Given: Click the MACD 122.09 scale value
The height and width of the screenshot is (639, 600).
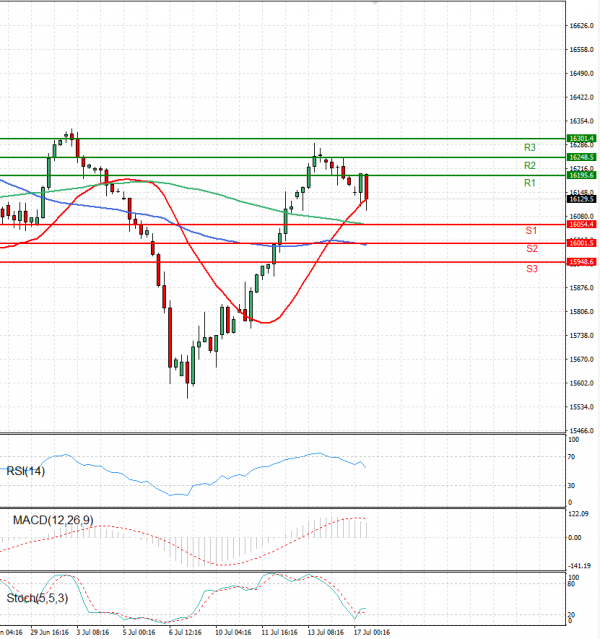Looking at the screenshot, I should (x=578, y=514).
